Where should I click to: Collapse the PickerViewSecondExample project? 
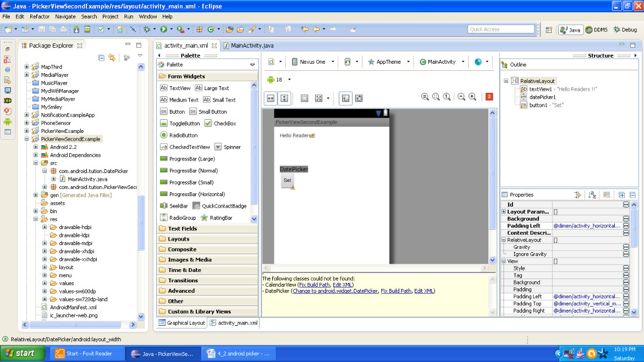click(27, 139)
